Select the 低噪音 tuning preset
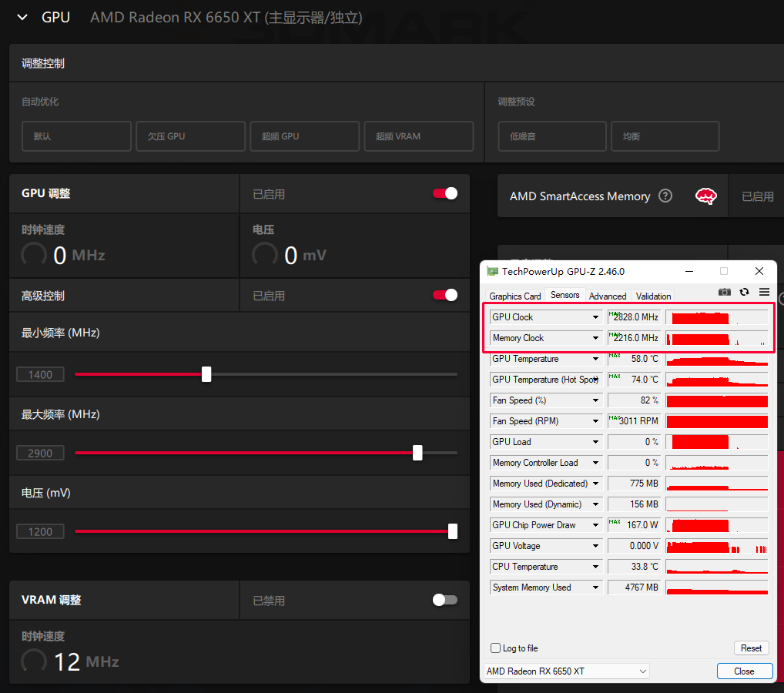The height and width of the screenshot is (693, 784). [552, 136]
